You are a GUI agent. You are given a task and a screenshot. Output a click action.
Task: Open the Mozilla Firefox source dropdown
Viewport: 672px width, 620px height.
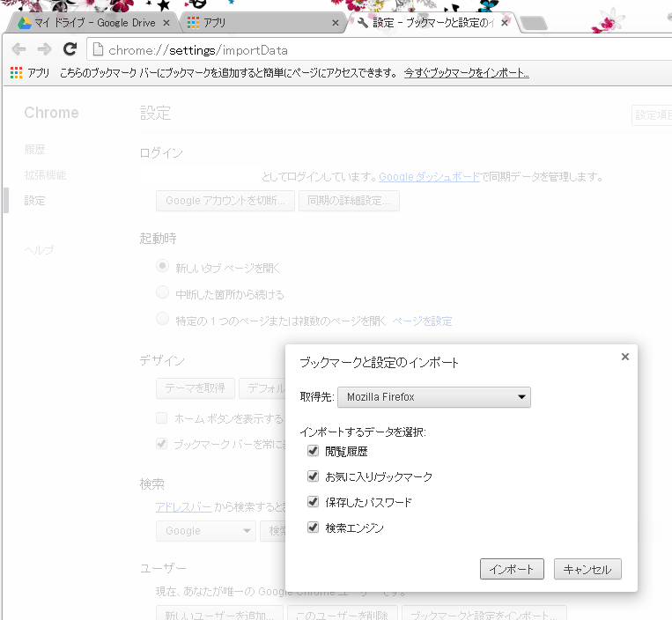tap(433, 397)
